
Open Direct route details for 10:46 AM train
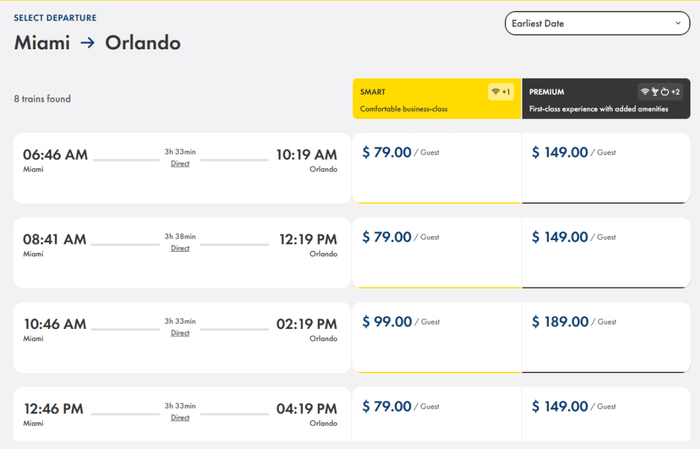(x=180, y=333)
